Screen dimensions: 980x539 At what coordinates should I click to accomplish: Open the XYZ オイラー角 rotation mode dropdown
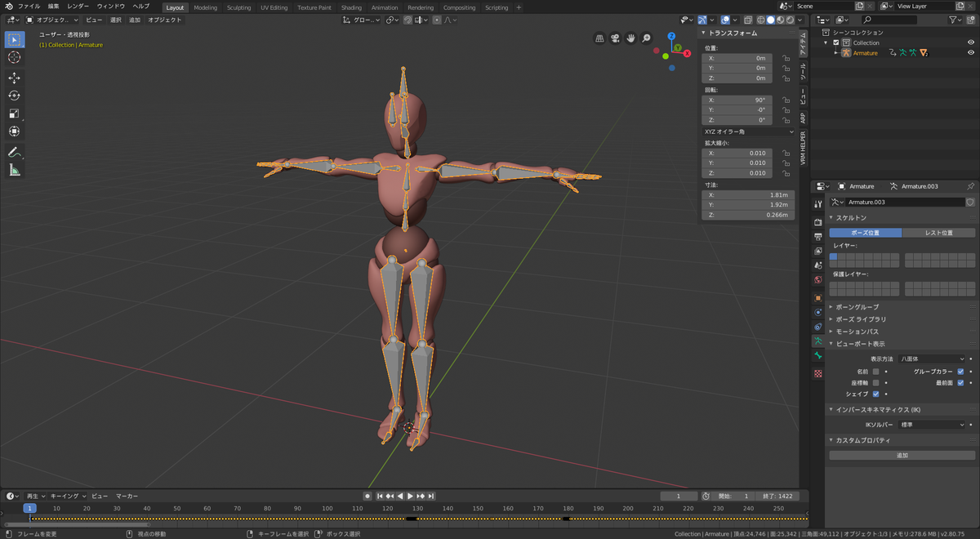coord(748,131)
